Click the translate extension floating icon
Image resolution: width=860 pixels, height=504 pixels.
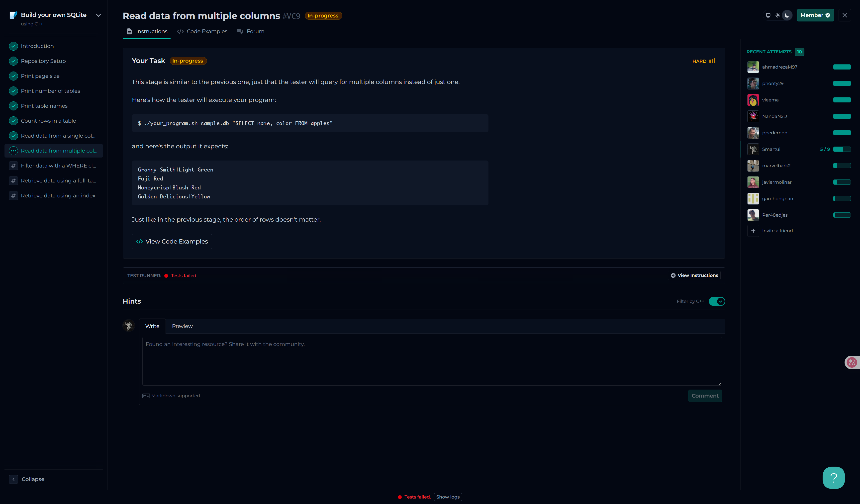click(852, 362)
